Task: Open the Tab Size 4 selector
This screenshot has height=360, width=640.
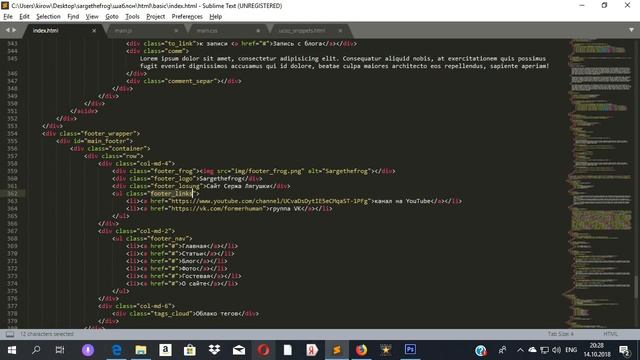Action: [561, 334]
